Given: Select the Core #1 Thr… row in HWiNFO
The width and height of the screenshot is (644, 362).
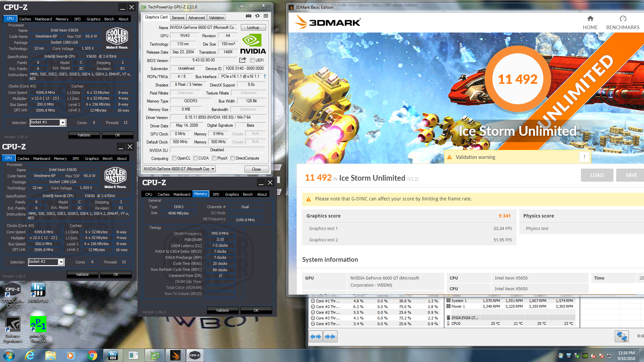Looking at the screenshot, I should coord(375,301).
